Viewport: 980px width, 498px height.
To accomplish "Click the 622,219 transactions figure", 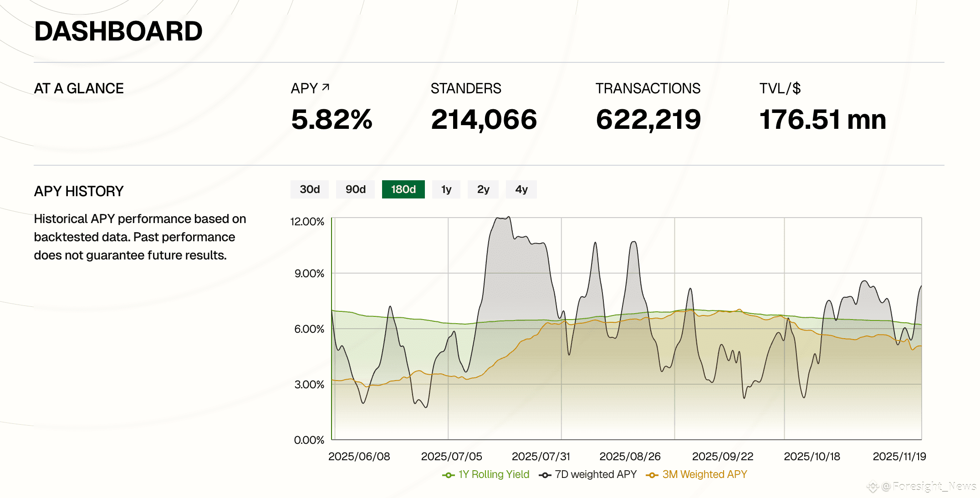I will point(648,120).
